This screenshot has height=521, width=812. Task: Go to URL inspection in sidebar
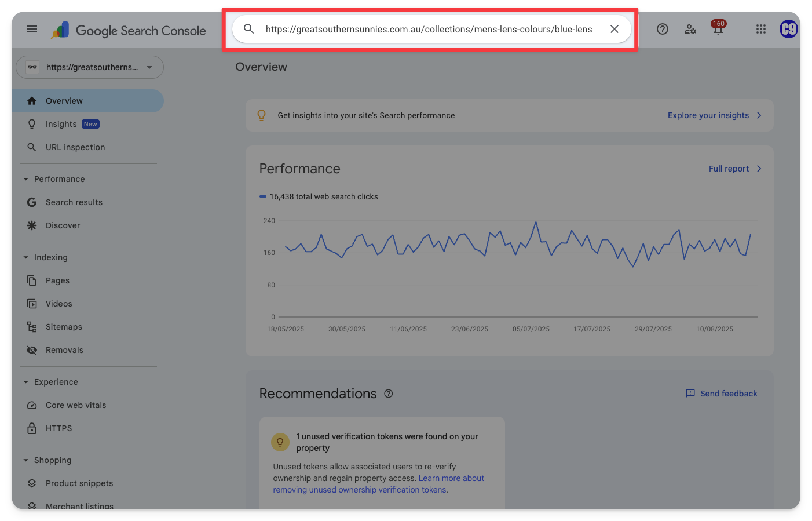point(75,147)
